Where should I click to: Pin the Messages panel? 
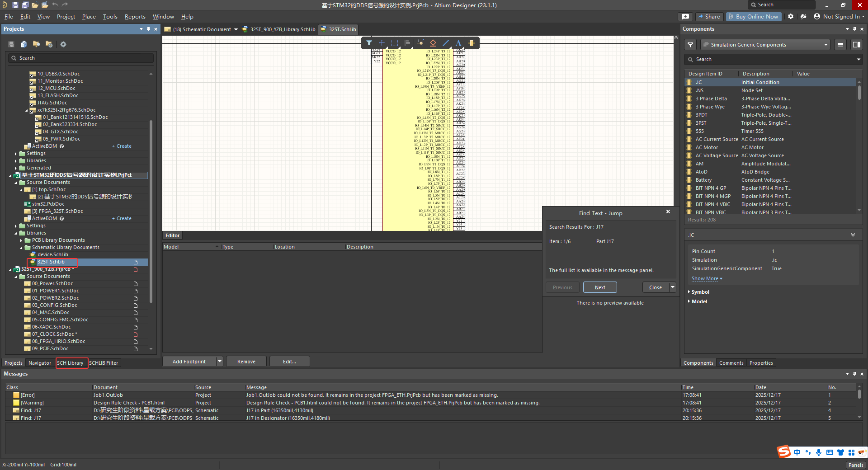[854, 374]
